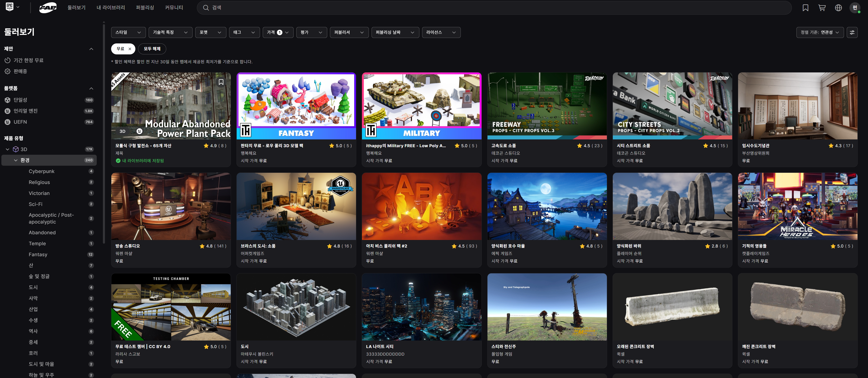Go to the 커뮤니티 nav item
This screenshot has height=378, width=868.
coord(174,8)
